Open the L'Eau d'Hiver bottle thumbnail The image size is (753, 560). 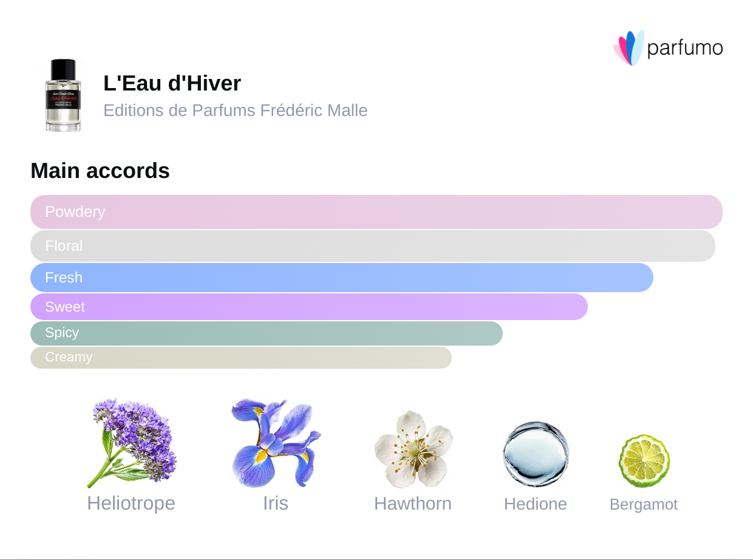(x=63, y=95)
